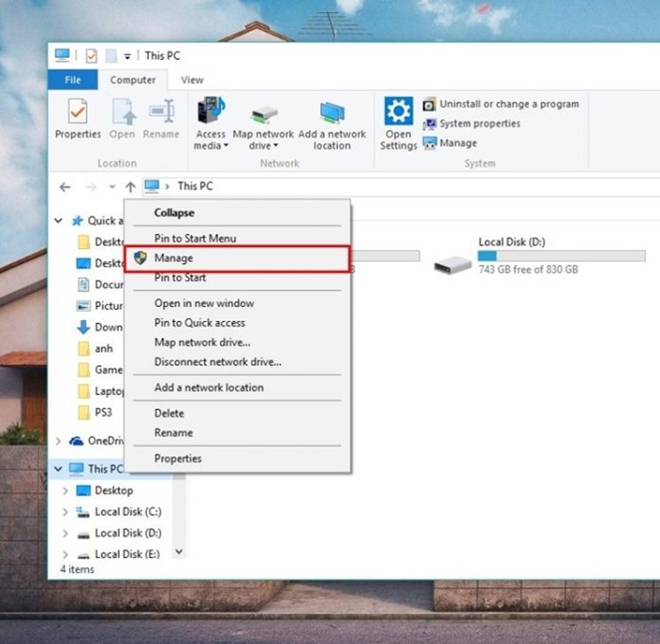Image resolution: width=660 pixels, height=644 pixels.
Task: Click the Access media icon
Action: (211, 110)
